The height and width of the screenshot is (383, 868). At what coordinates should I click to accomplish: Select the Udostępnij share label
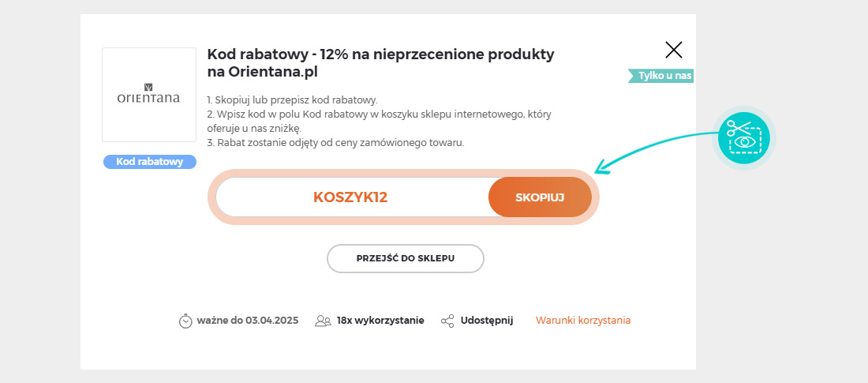pyautogui.click(x=487, y=321)
